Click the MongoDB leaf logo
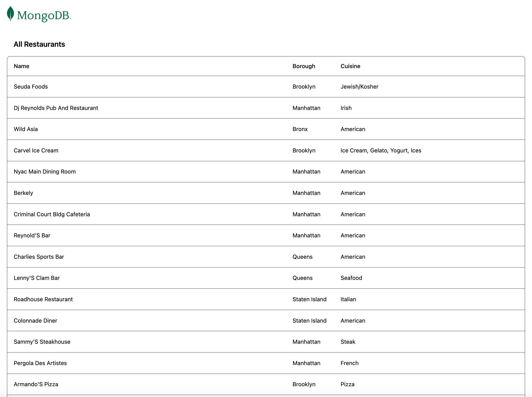The height and width of the screenshot is (397, 532). tap(11, 14)
